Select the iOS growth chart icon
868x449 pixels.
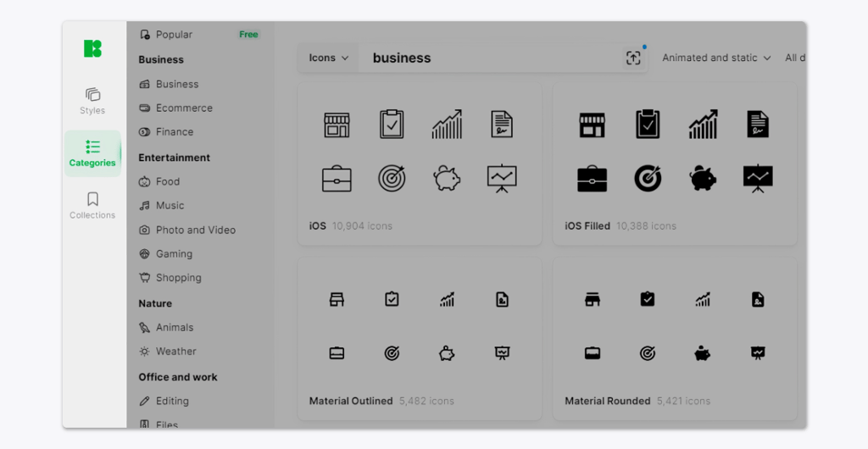pos(447,124)
